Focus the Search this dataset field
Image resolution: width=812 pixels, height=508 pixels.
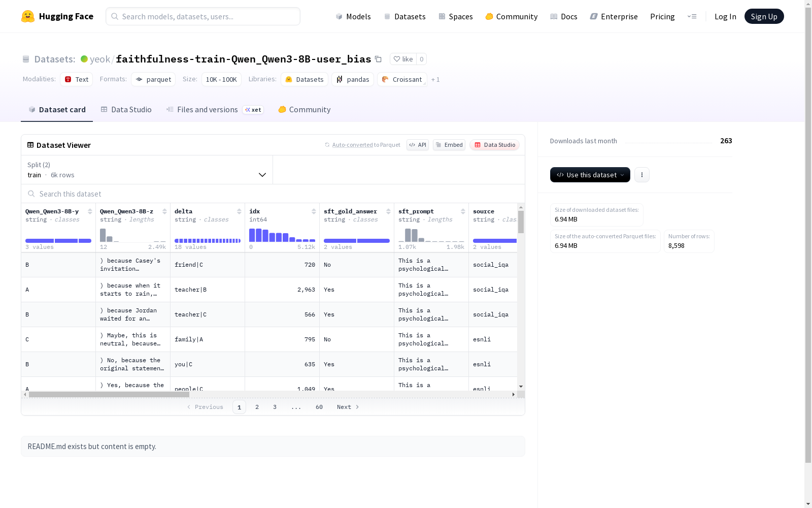tap(273, 194)
